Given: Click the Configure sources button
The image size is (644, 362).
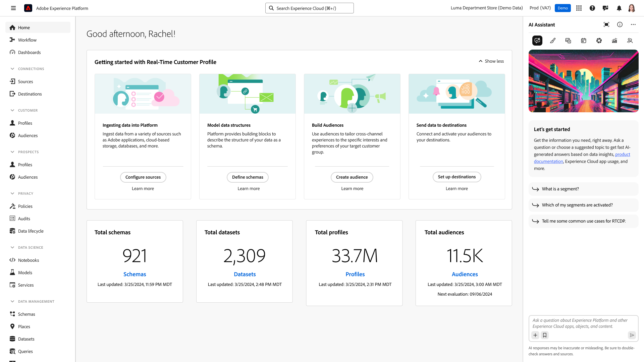Looking at the screenshot, I should tap(143, 177).
